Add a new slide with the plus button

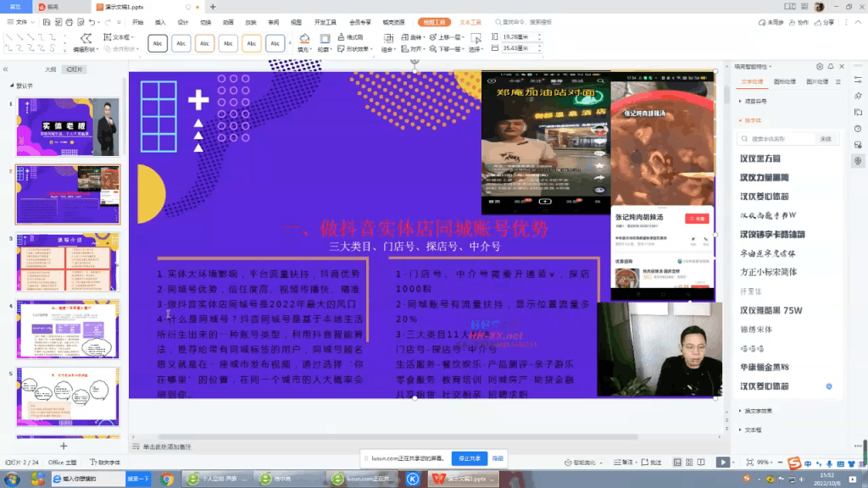click(64, 446)
